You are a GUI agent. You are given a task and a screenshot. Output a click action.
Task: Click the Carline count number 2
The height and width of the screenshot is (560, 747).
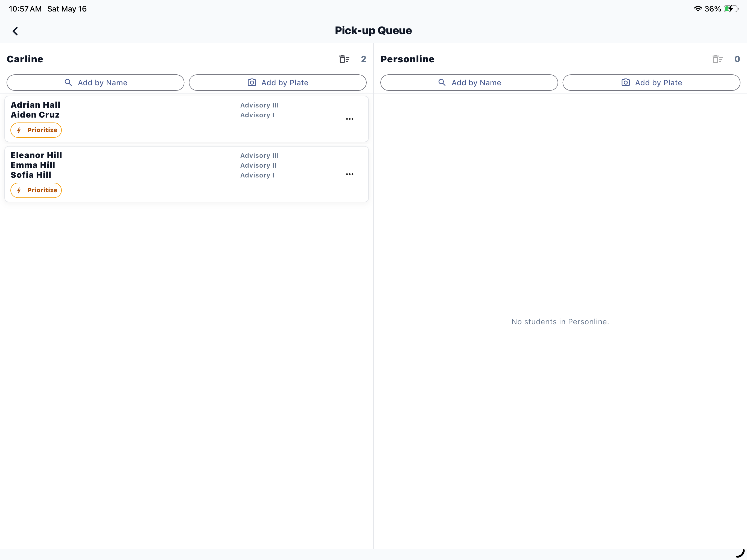click(x=363, y=59)
